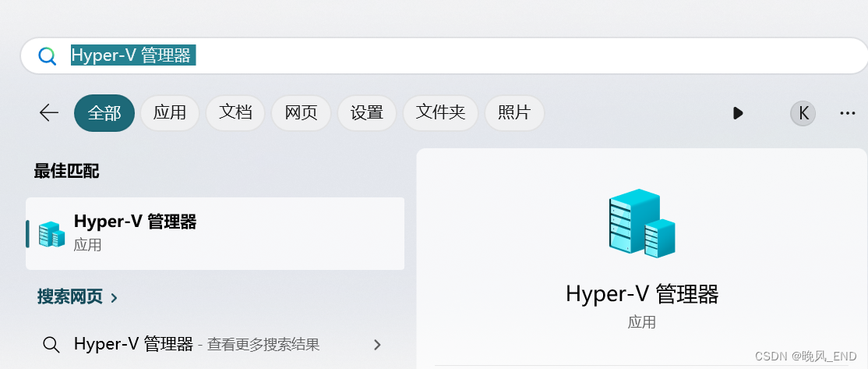Click the 最佳匹配 heading
This screenshot has height=369, width=868.
click(x=66, y=171)
